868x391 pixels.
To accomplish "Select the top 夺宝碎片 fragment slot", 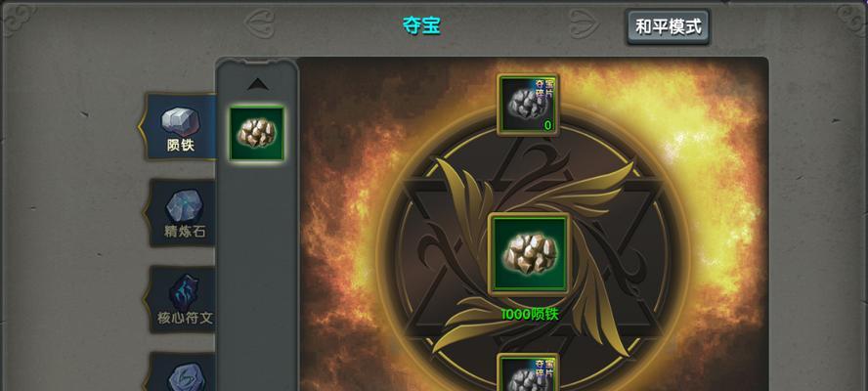I will pos(528,105).
